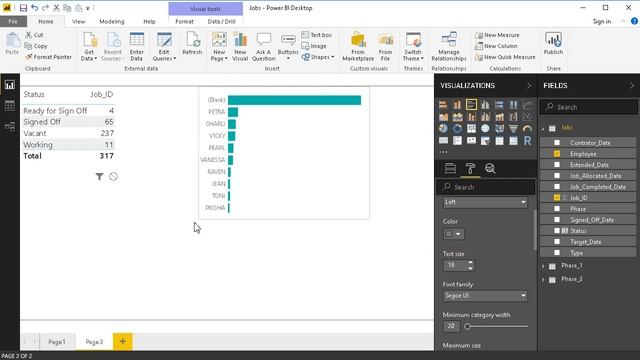
Task: Open the Shapes dropdown
Action: (x=318, y=57)
